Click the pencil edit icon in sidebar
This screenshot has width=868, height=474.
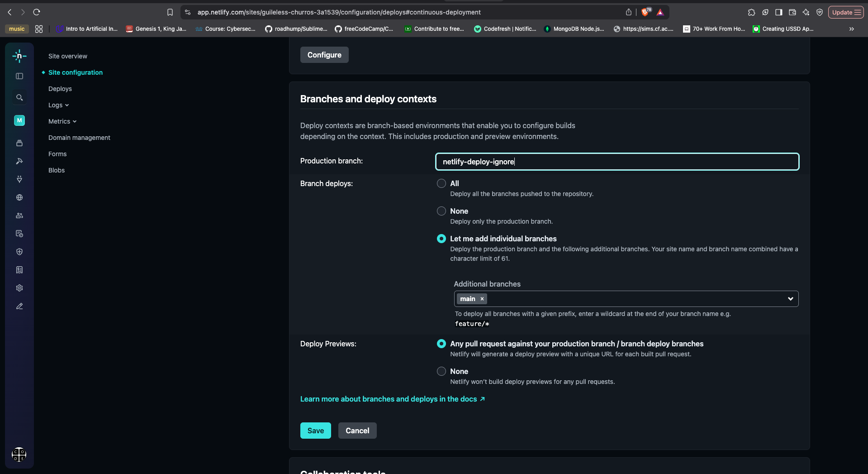pos(19,306)
